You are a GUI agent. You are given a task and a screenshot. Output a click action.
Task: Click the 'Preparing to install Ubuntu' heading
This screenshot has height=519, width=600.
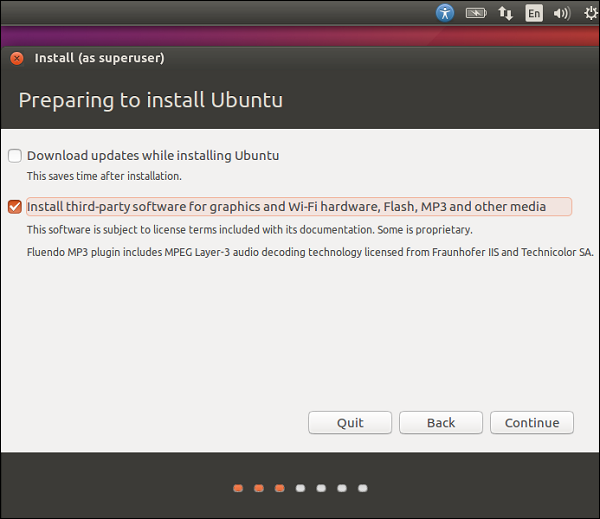point(151,101)
